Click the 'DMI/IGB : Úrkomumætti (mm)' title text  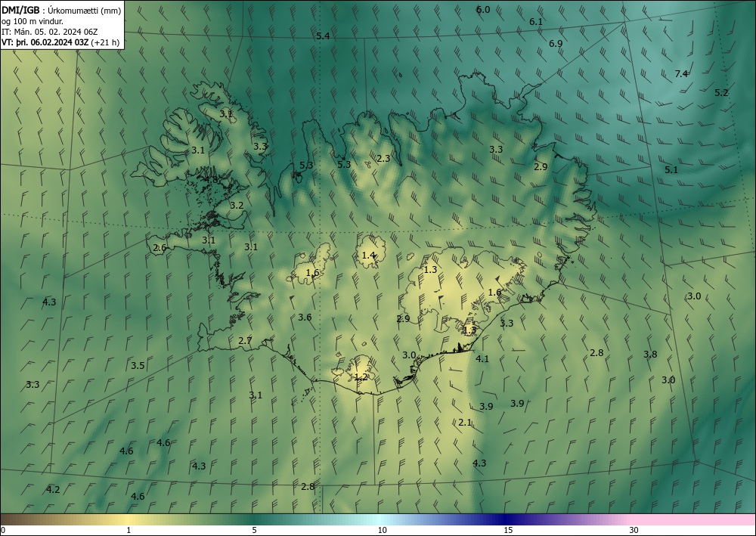tap(61, 10)
